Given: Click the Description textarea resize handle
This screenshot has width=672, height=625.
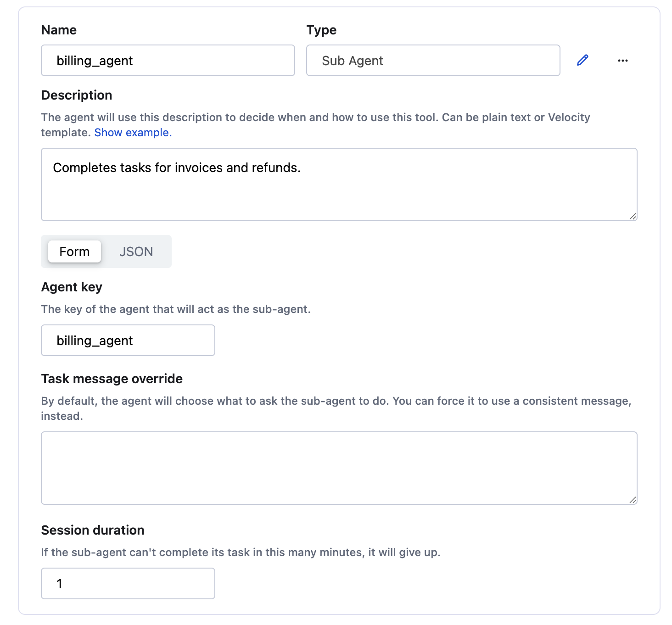Looking at the screenshot, I should [x=633, y=217].
